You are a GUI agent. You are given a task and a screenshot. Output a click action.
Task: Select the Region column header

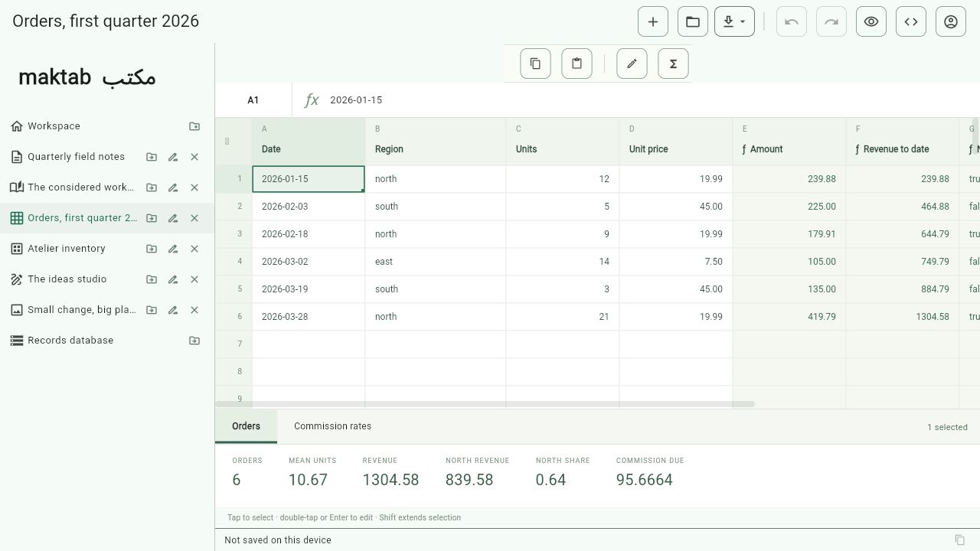coord(436,142)
